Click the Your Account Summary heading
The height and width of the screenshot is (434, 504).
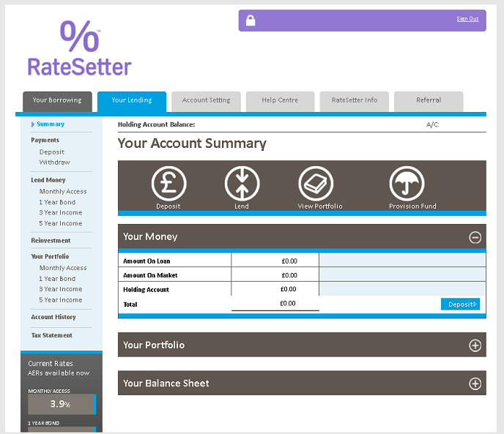pos(192,143)
